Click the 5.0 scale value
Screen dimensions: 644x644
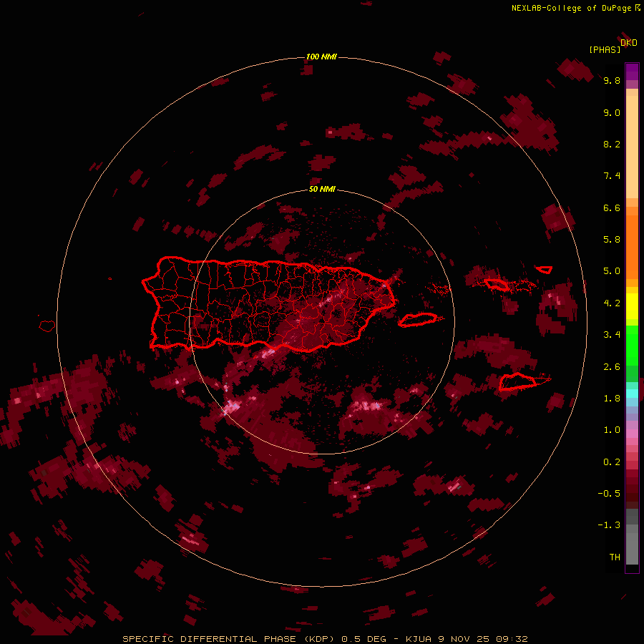pyautogui.click(x=612, y=271)
